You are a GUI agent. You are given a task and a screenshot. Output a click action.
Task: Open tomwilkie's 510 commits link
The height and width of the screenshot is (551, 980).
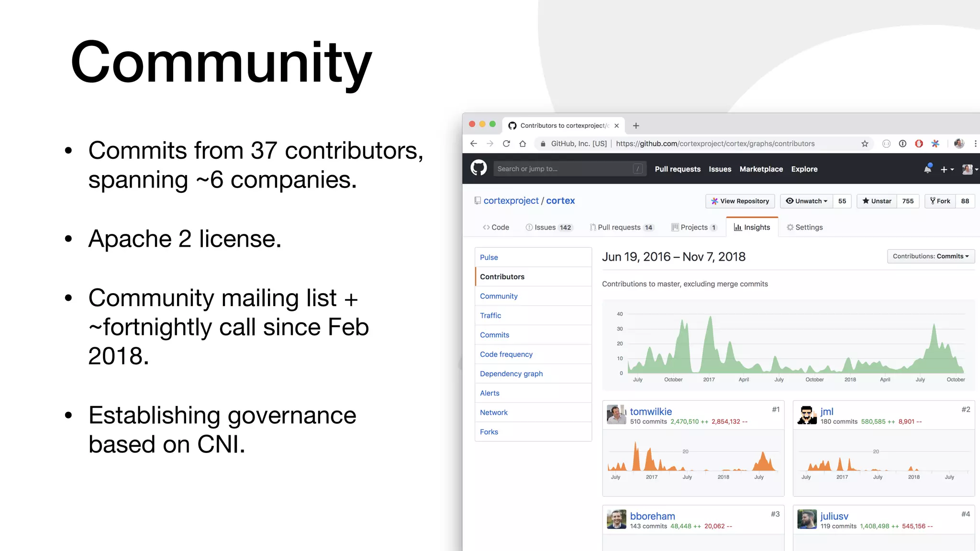(648, 422)
